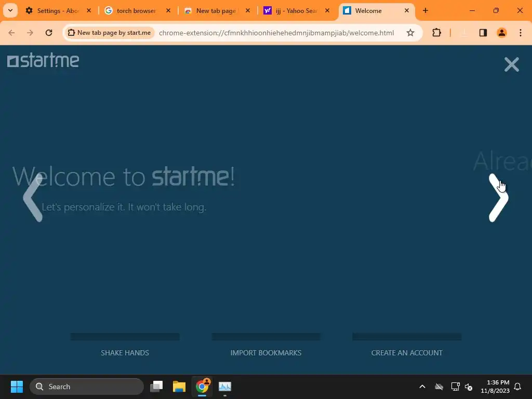Select the CREATE AN ACCOUNT step
This screenshot has width=532, height=399.
(407, 353)
